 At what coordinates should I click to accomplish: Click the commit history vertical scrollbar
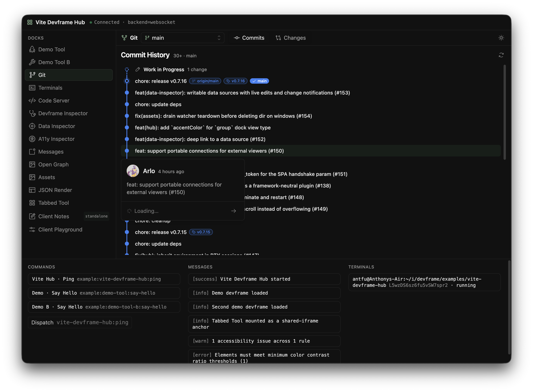(x=504, y=112)
